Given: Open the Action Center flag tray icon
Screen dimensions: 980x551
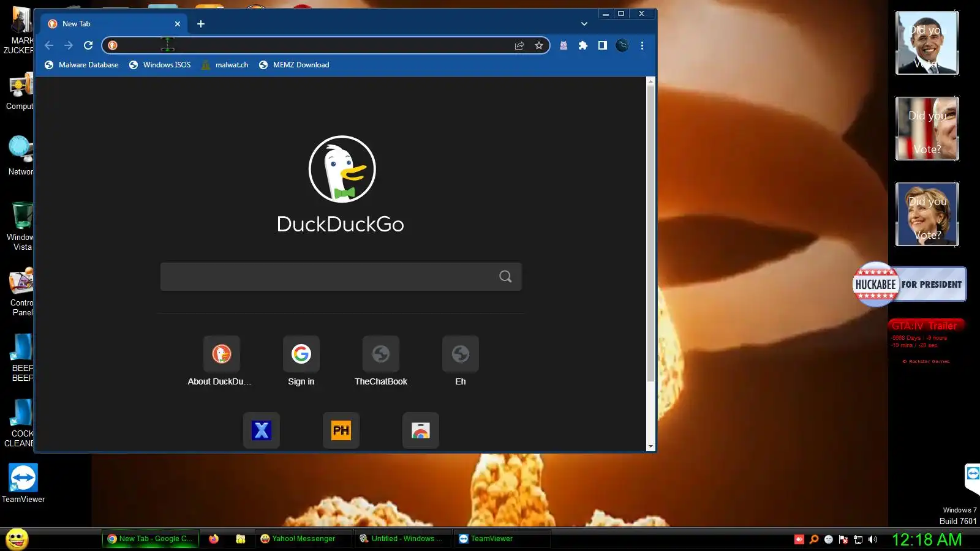Looking at the screenshot, I should tap(843, 539).
